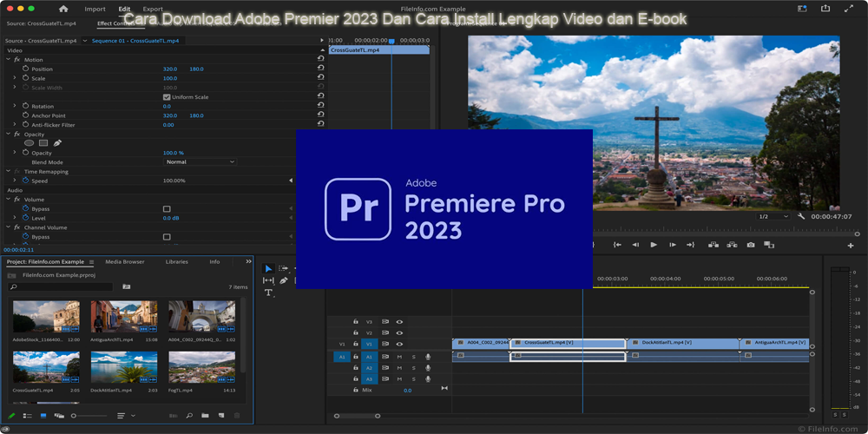Show hidden panel tabs with double chevron

[x=248, y=261]
